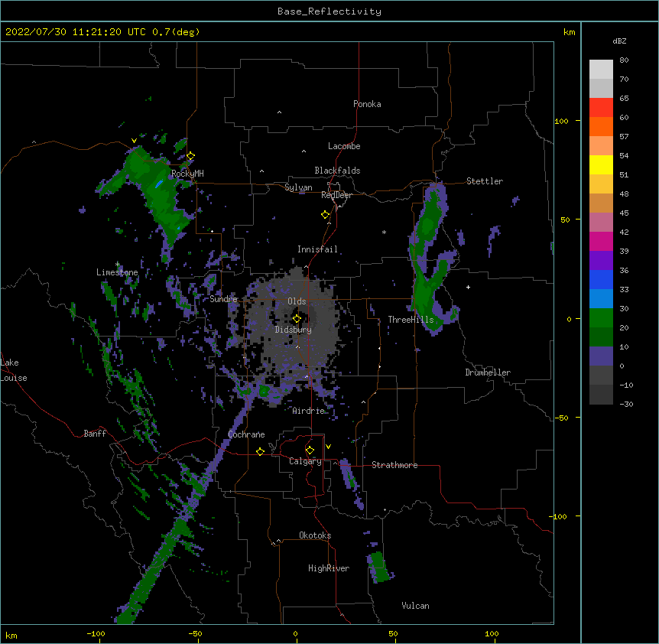
Task: Click the Stettler city label
Action: point(485,181)
